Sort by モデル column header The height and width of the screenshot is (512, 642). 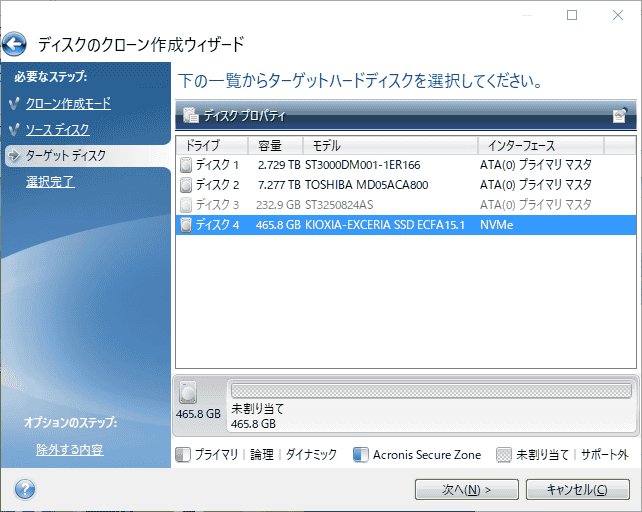coord(390,145)
